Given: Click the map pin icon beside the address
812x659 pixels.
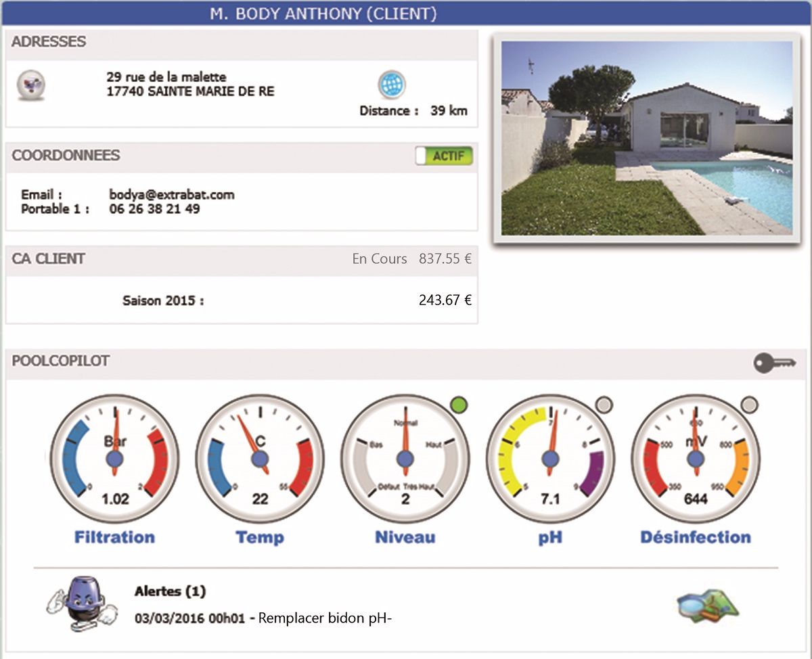Looking at the screenshot, I should 31,85.
